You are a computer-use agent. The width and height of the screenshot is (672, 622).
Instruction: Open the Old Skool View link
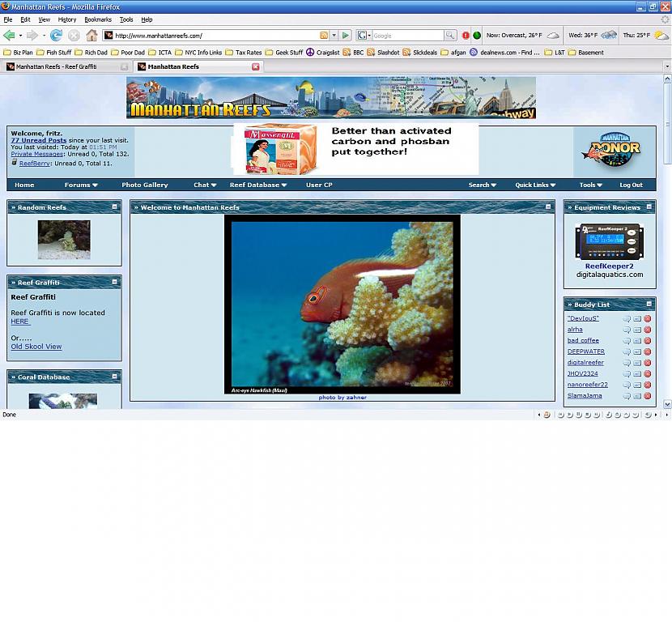pos(36,347)
